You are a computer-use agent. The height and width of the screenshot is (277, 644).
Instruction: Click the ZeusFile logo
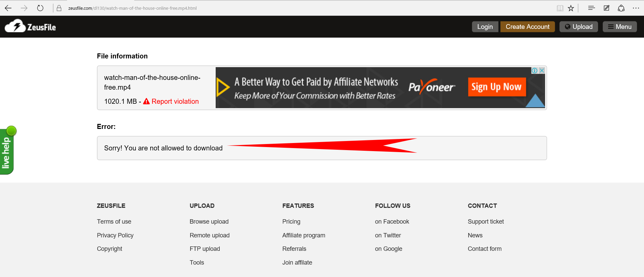pyautogui.click(x=30, y=26)
